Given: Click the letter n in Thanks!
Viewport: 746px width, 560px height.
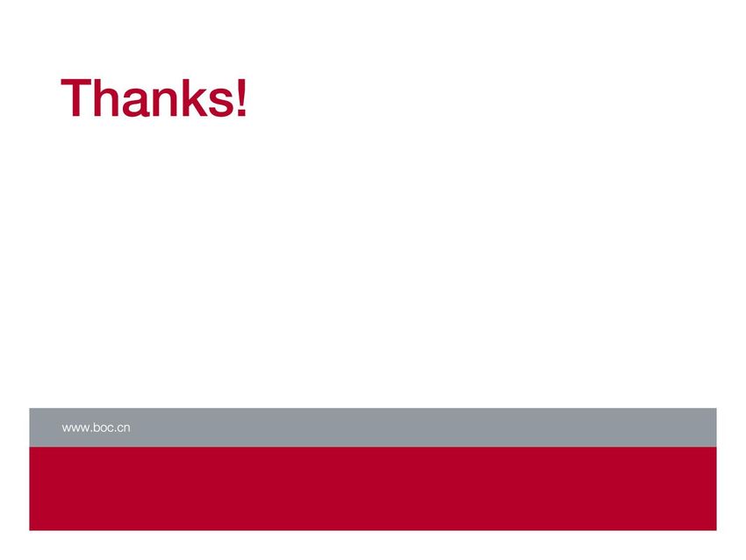Looking at the screenshot, I should [167, 103].
